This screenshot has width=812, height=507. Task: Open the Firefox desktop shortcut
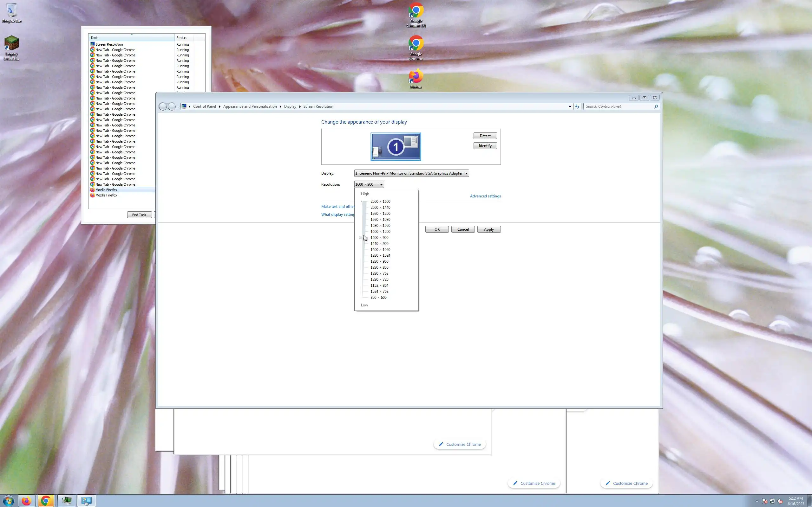click(416, 77)
